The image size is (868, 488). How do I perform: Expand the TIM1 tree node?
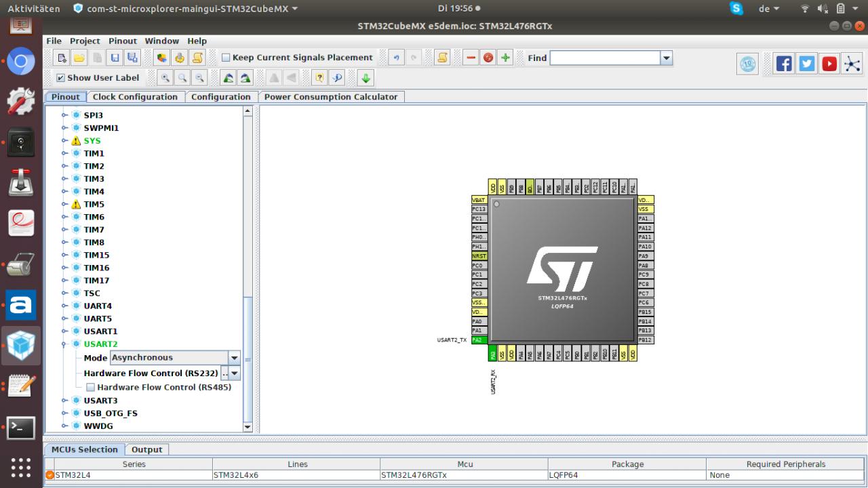(65, 153)
